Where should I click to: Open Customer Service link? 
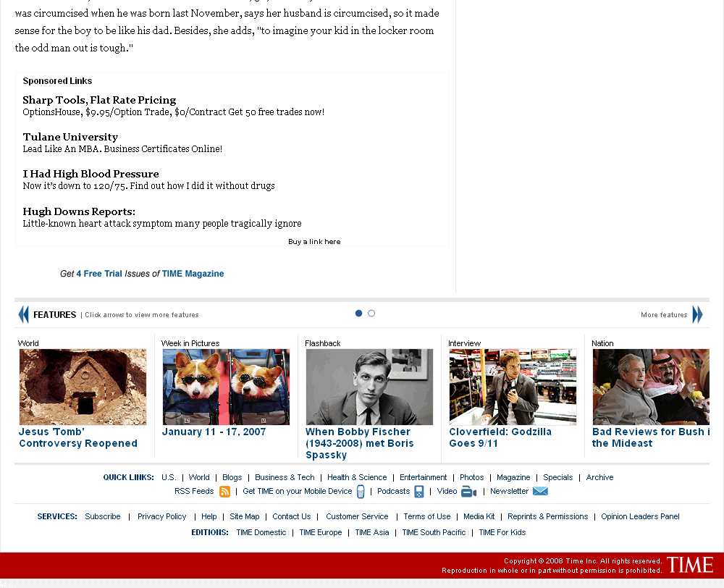click(357, 516)
